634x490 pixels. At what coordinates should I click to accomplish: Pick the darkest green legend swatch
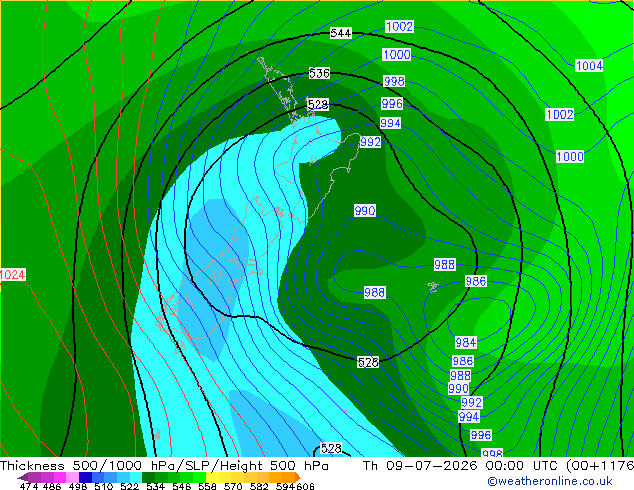tap(148, 477)
